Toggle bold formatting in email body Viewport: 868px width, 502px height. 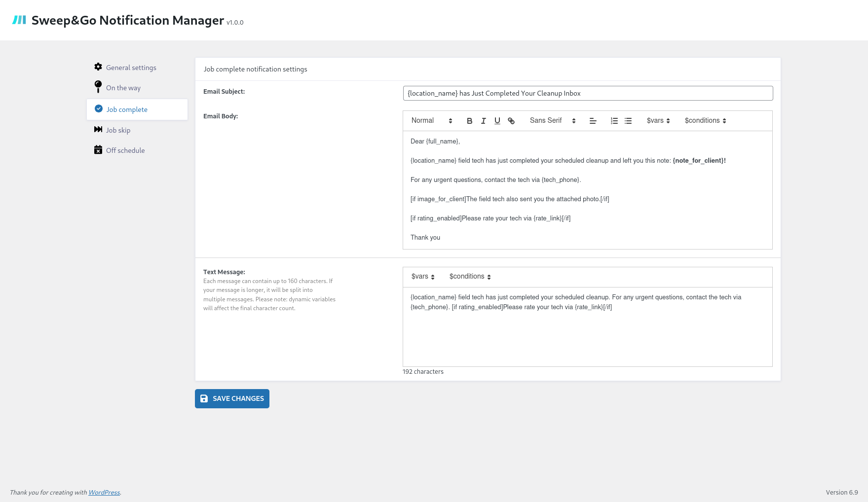(469, 121)
